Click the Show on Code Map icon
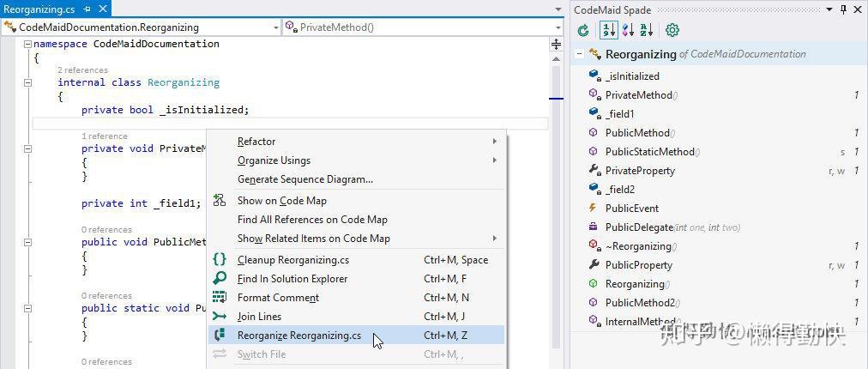This screenshot has width=868, height=369. [220, 201]
